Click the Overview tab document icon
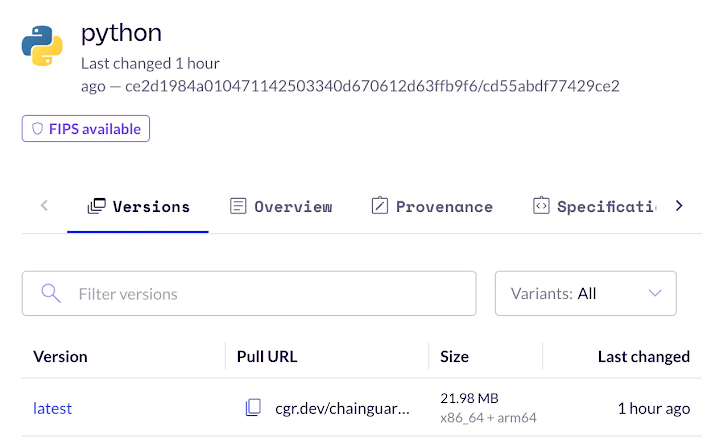The image size is (728, 448). pos(238,206)
